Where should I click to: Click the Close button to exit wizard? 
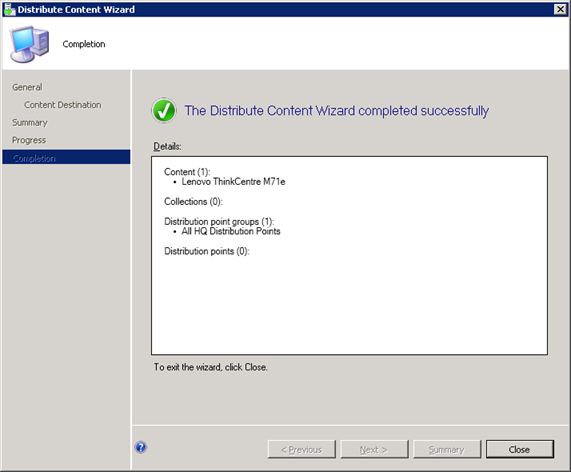(520, 449)
